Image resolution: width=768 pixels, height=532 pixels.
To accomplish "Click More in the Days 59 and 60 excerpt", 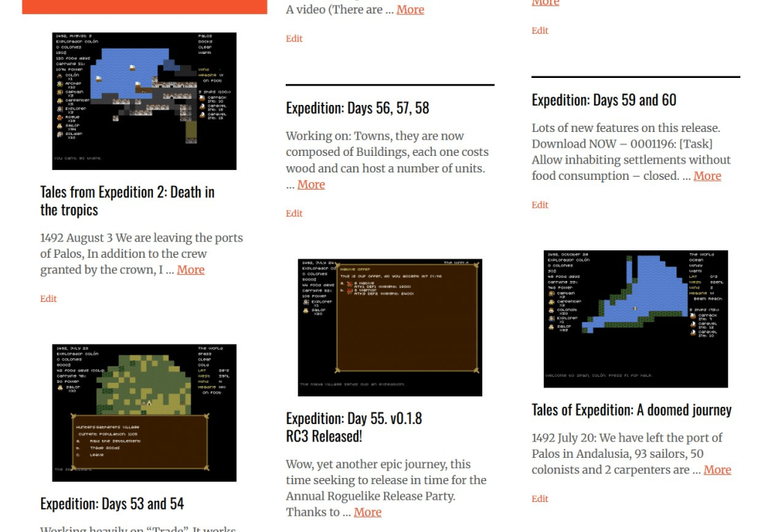I will click(707, 176).
